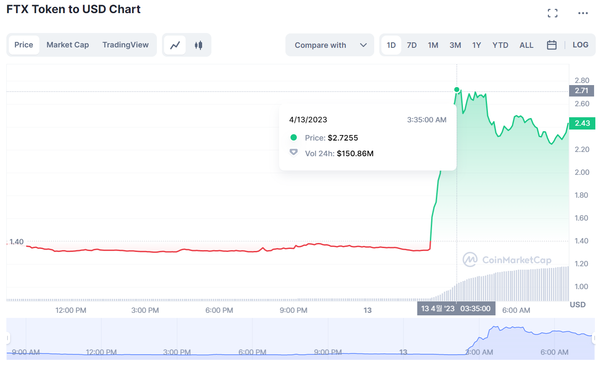Viewport: 600px width, 367px height.
Task: Click the 9:00 PM main axis label
Action: (293, 310)
